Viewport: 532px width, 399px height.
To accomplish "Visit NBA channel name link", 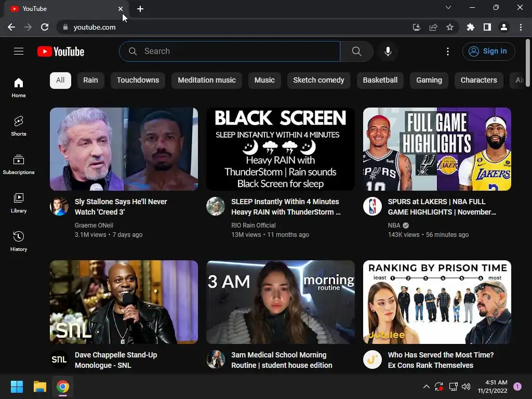I will [x=394, y=225].
